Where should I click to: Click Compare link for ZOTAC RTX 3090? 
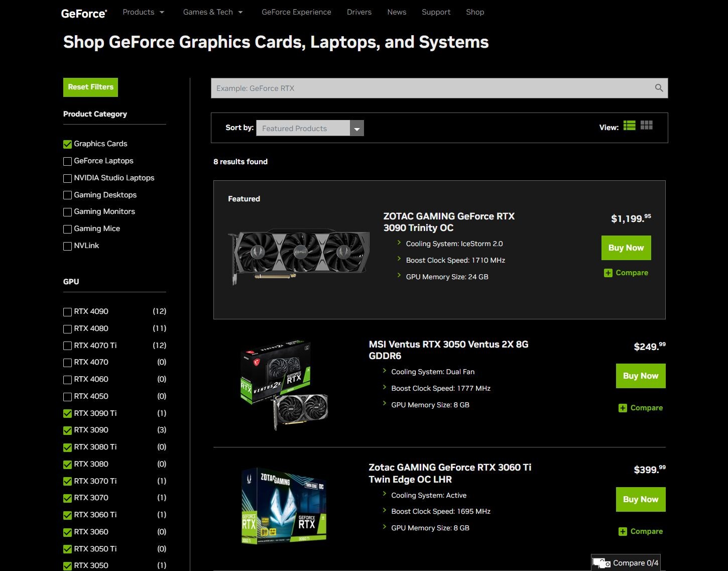pyautogui.click(x=632, y=273)
